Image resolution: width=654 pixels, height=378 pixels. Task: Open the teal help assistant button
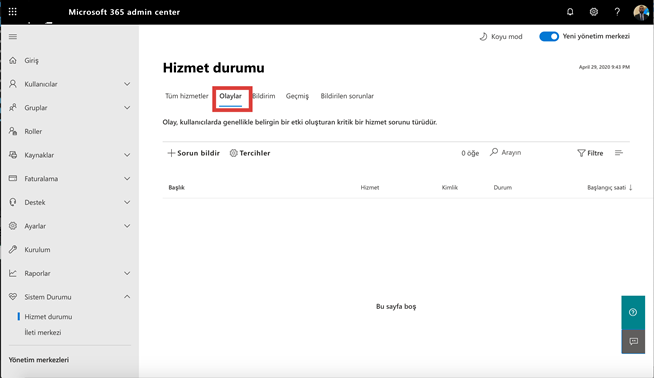633,312
